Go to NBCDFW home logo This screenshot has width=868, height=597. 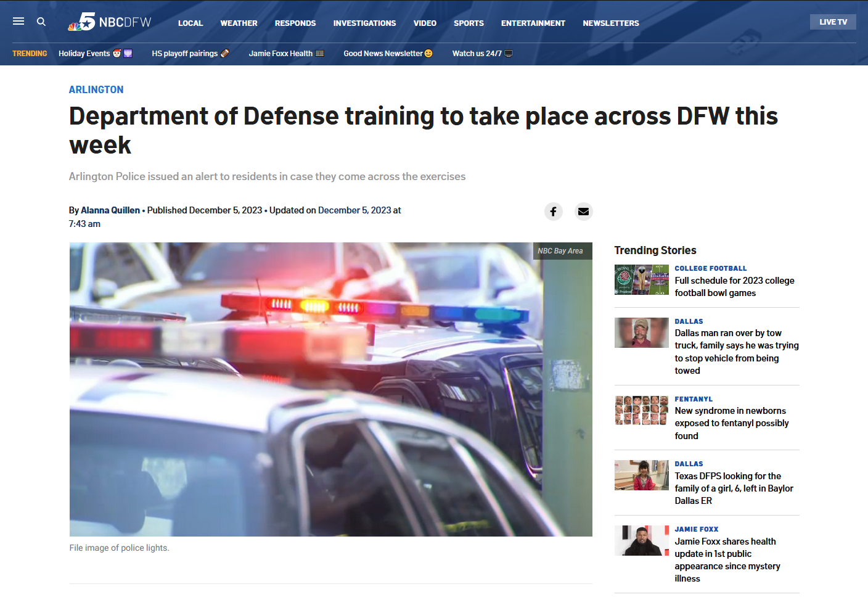pos(109,22)
